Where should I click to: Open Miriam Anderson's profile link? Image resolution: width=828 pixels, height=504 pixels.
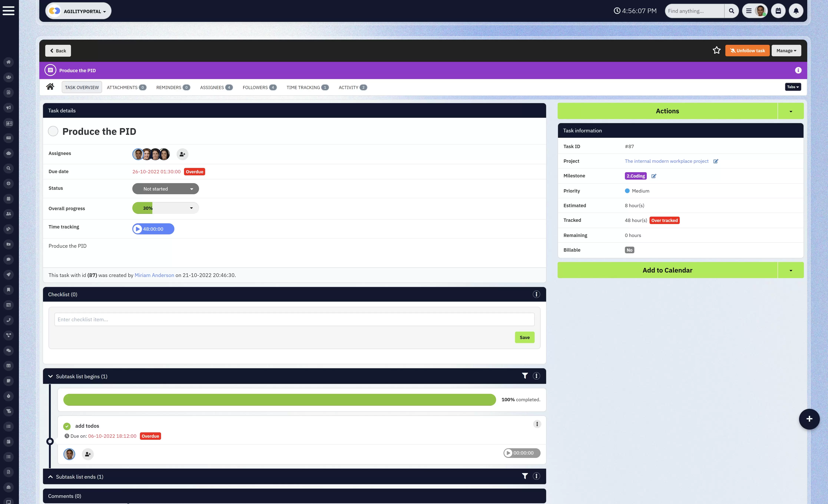point(154,275)
